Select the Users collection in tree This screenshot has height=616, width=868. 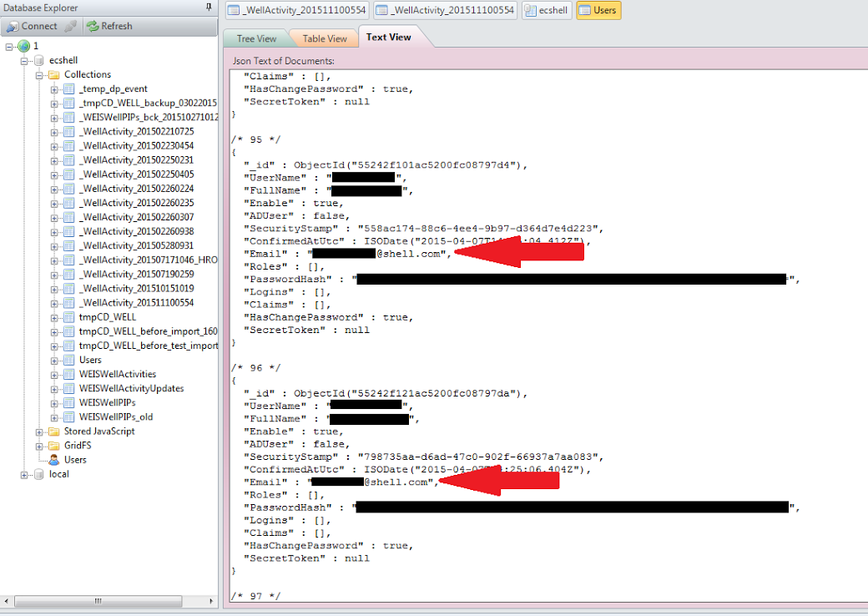90,360
